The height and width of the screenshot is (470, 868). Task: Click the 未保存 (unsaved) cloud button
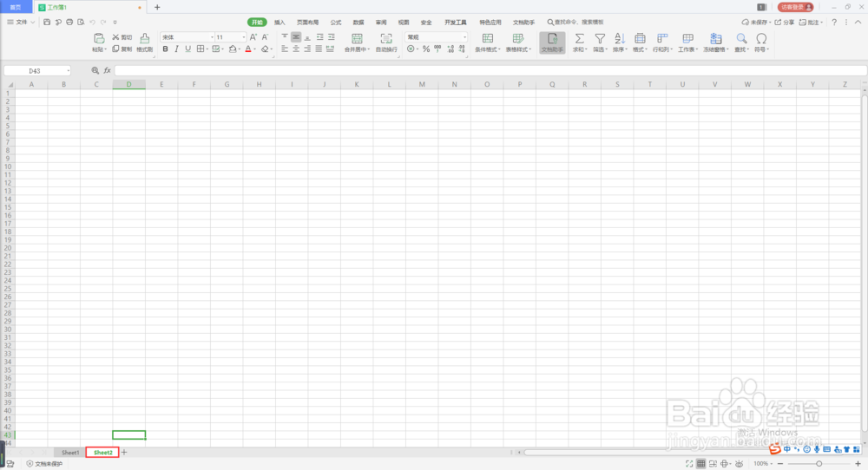tap(756, 23)
